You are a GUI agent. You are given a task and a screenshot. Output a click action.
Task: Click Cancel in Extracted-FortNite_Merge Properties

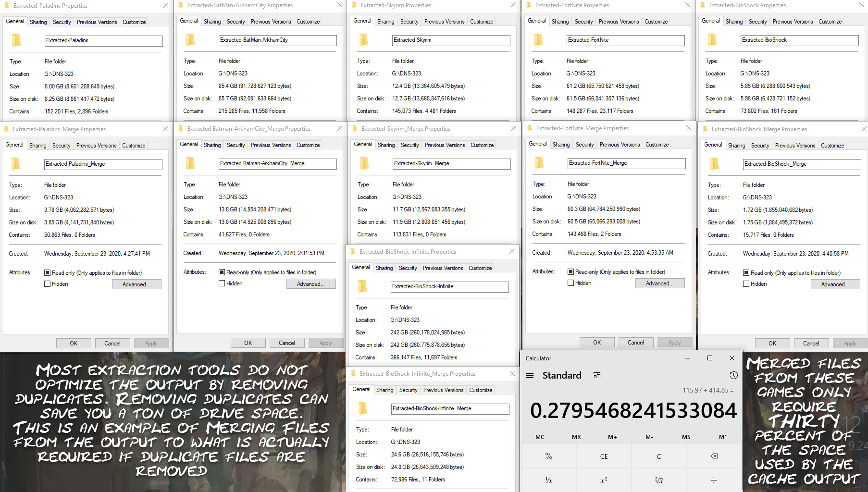(x=635, y=343)
